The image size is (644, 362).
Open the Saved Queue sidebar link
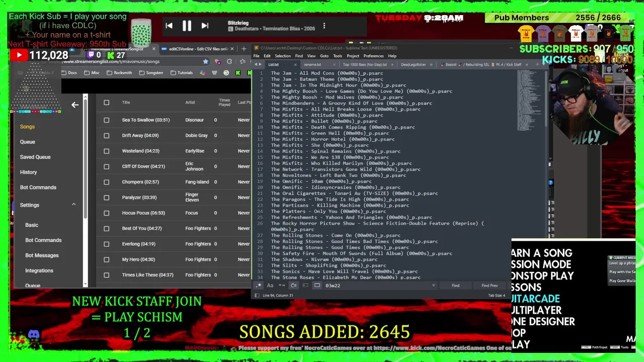[35, 157]
